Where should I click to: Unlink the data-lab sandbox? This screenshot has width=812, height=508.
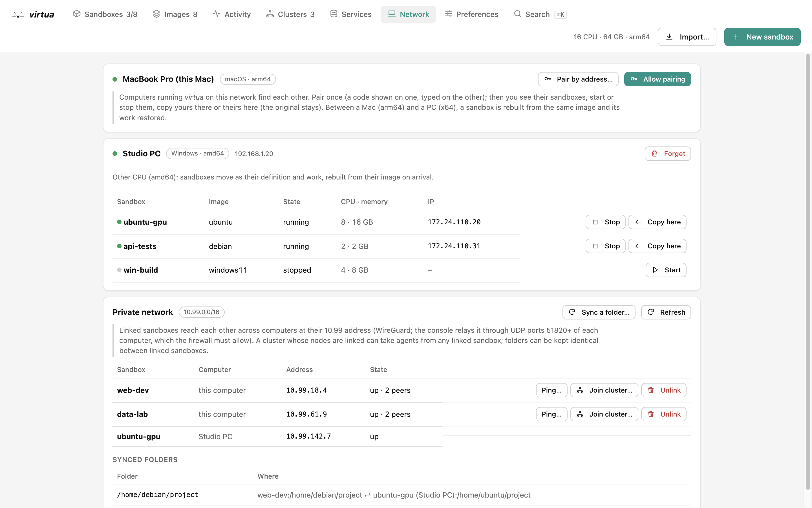664,414
